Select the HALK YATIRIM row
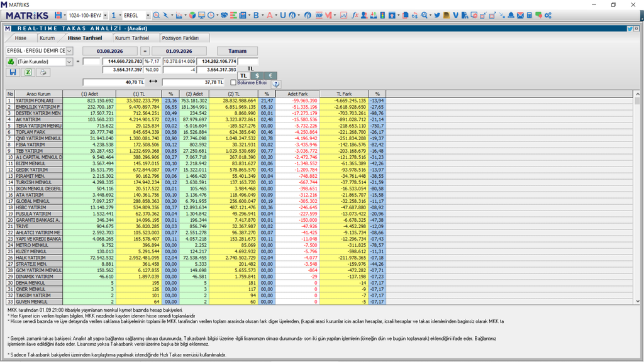644x362 pixels. tap(196, 258)
